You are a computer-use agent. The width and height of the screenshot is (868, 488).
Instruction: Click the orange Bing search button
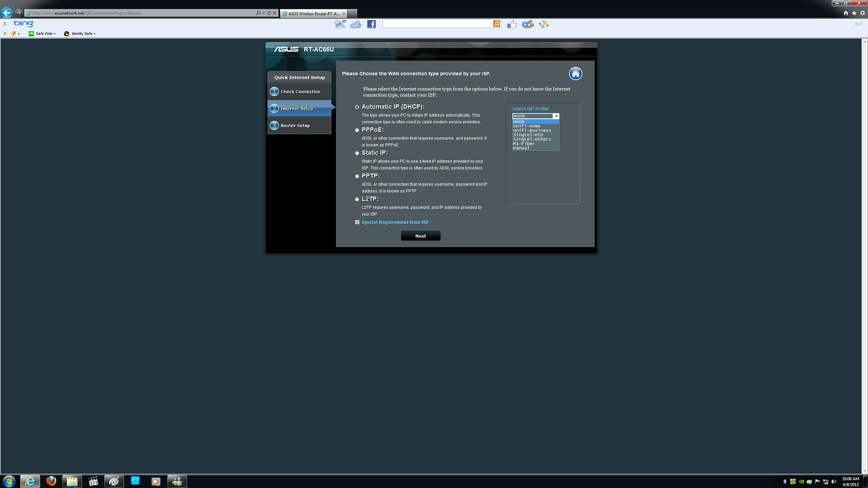click(497, 24)
